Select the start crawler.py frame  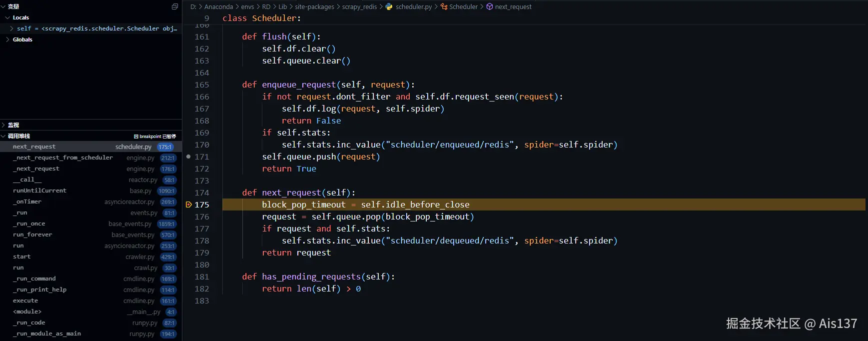point(91,256)
